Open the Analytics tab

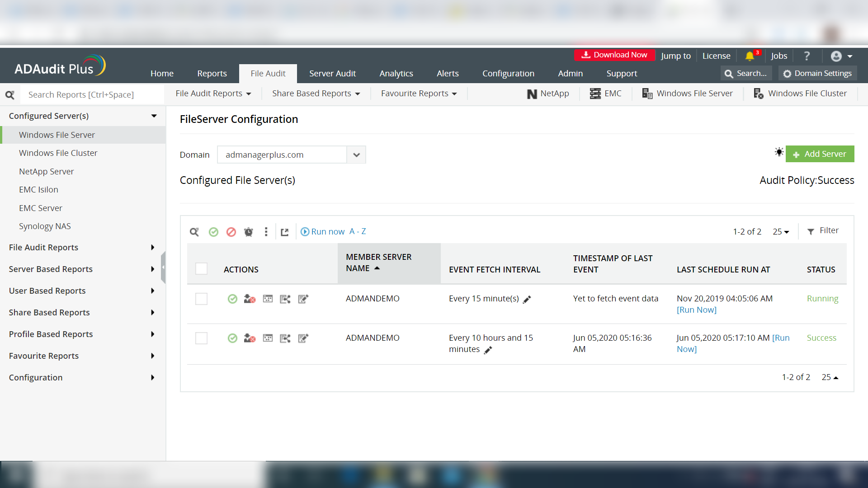(396, 73)
